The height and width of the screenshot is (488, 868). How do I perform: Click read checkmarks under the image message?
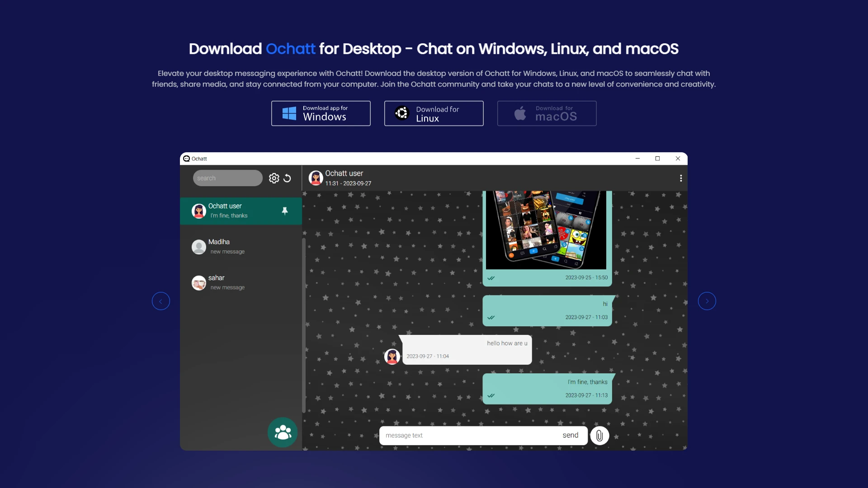(x=491, y=278)
